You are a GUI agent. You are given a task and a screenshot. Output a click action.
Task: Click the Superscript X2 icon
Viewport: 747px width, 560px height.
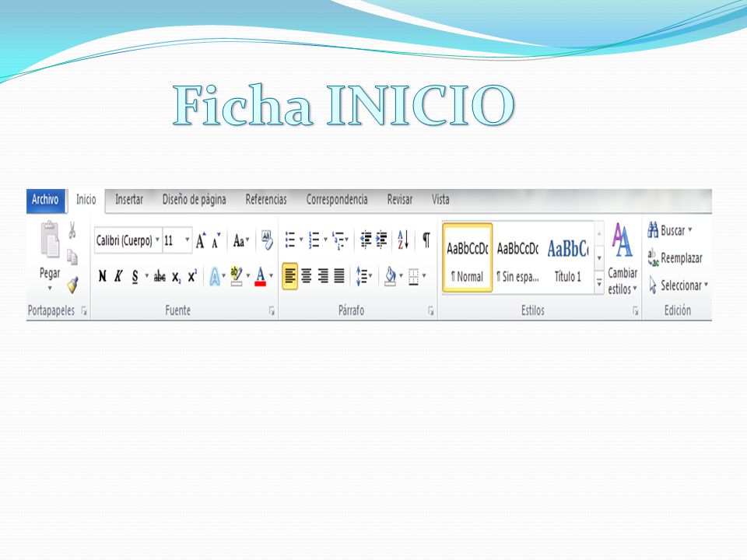[192, 276]
